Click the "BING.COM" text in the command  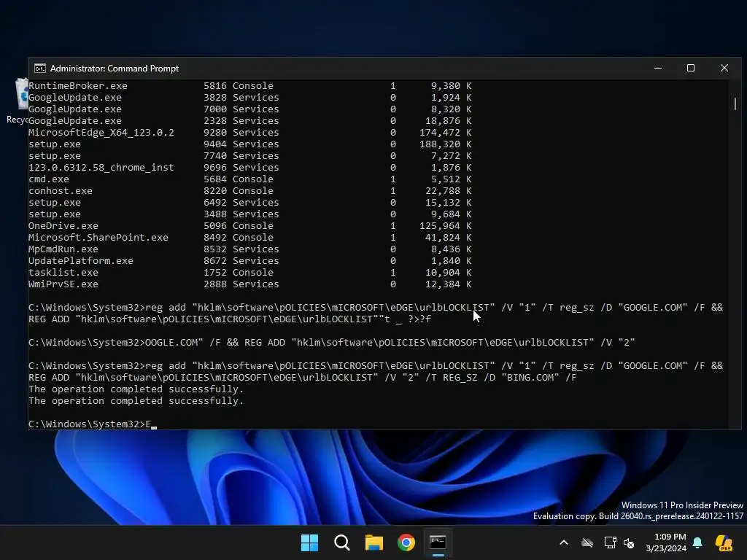click(530, 378)
